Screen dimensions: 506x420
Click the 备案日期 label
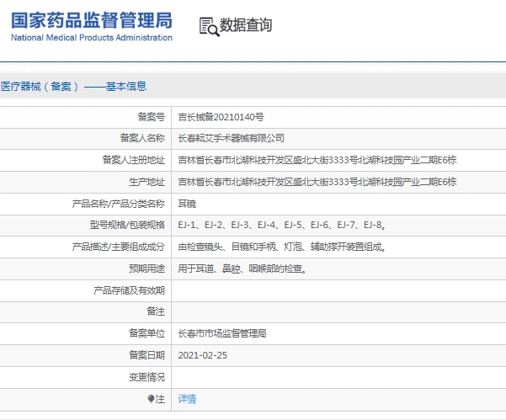click(x=147, y=355)
